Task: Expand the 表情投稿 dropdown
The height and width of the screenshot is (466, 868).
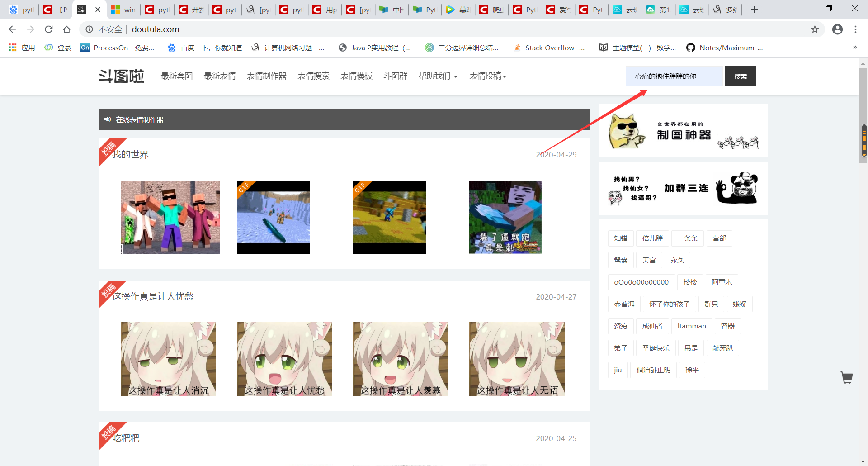Action: (488, 76)
